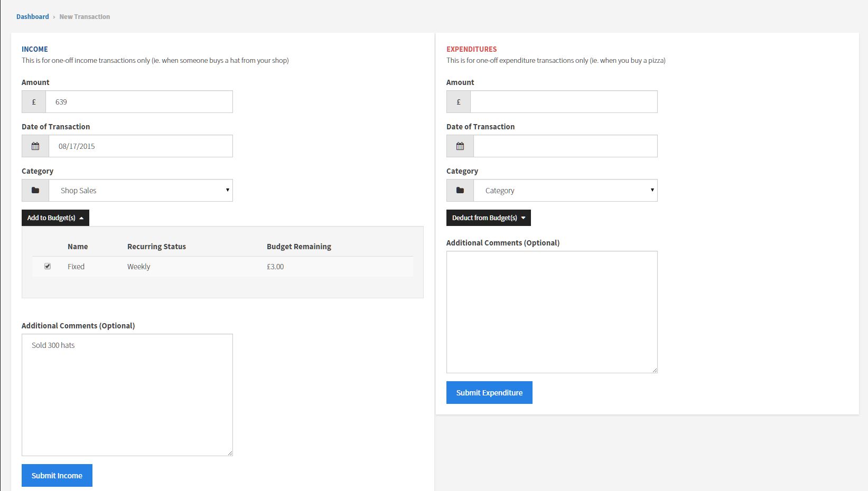
Task: Click the income date field showing 08/17/2015
Action: point(141,146)
